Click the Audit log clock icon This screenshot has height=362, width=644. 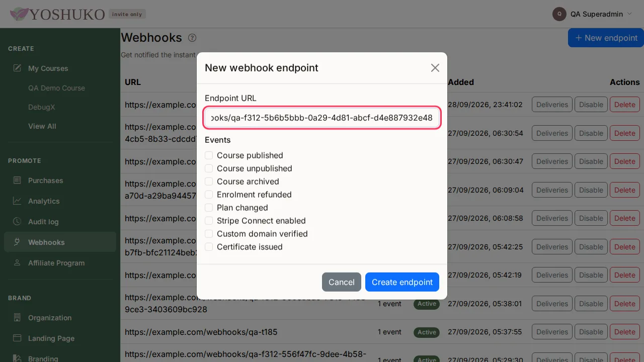click(17, 221)
